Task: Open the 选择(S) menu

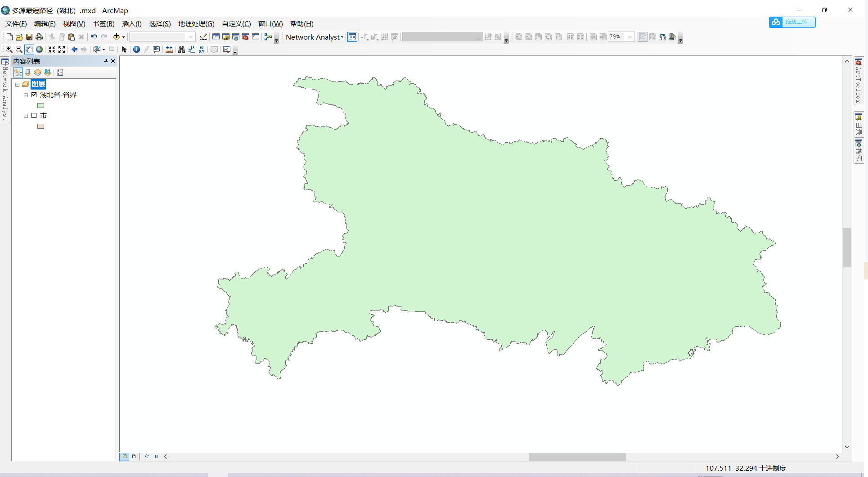Action: pos(160,24)
